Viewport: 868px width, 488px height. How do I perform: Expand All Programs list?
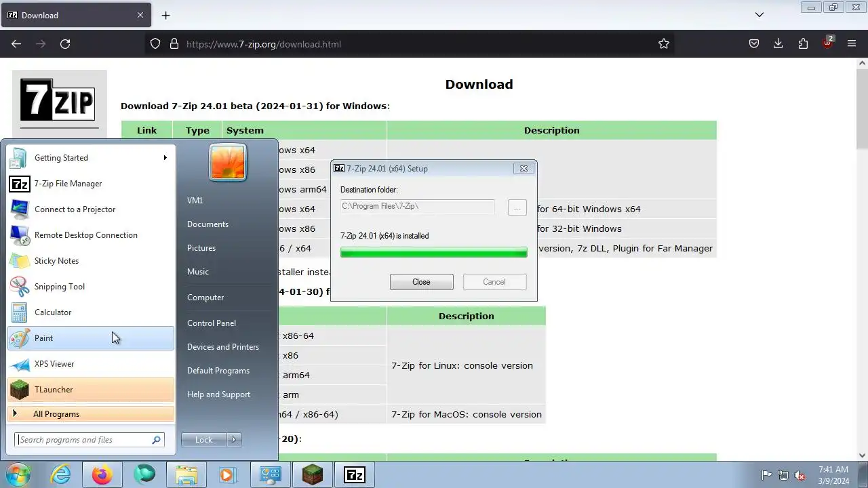(x=90, y=414)
